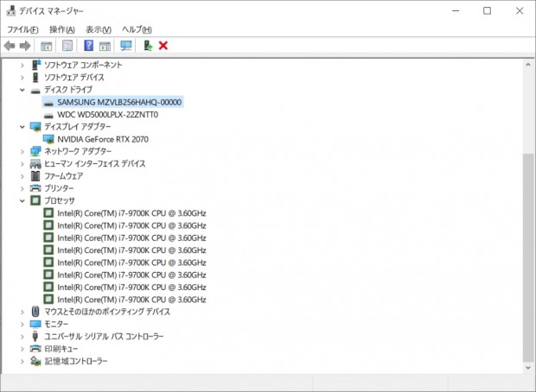Click the プリンター category icon

[x=35, y=188]
